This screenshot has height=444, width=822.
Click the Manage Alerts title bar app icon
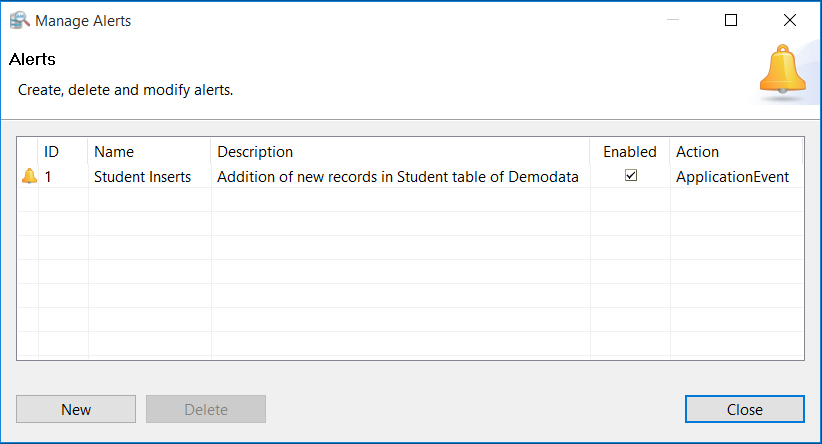pyautogui.click(x=18, y=20)
